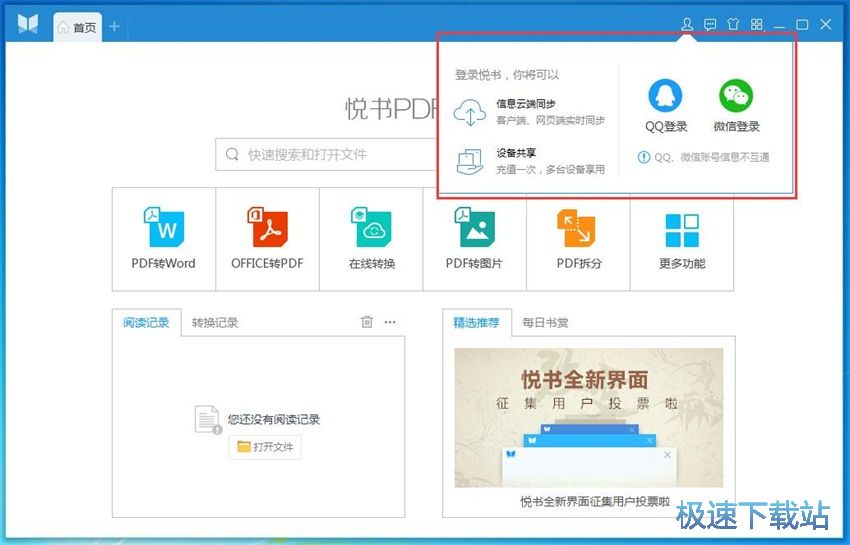Click the 打开文件 button

(265, 447)
